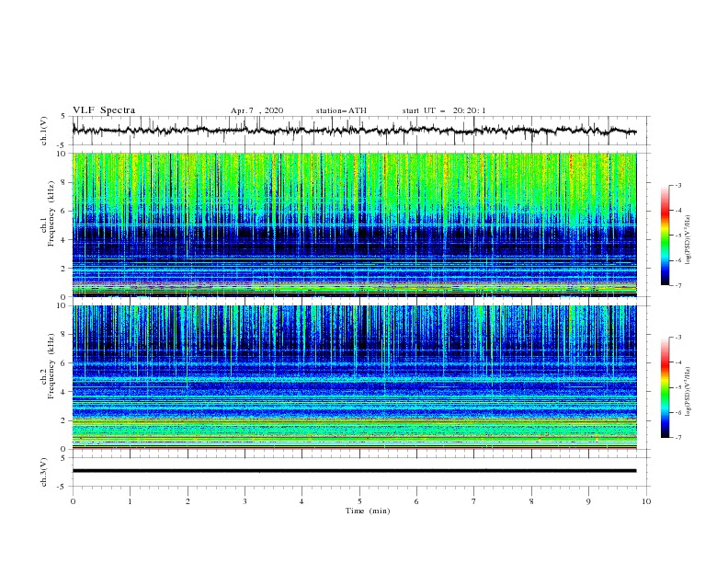Click the "-5" tick on ch.3(V) axis
Viewport: 728px width, 563px height.
coord(63,487)
